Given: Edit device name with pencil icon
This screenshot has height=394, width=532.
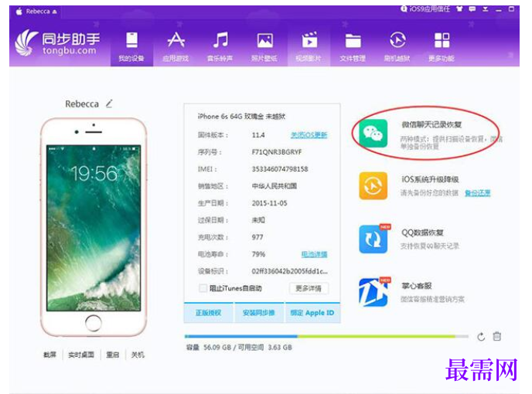Looking at the screenshot, I should tap(109, 104).
